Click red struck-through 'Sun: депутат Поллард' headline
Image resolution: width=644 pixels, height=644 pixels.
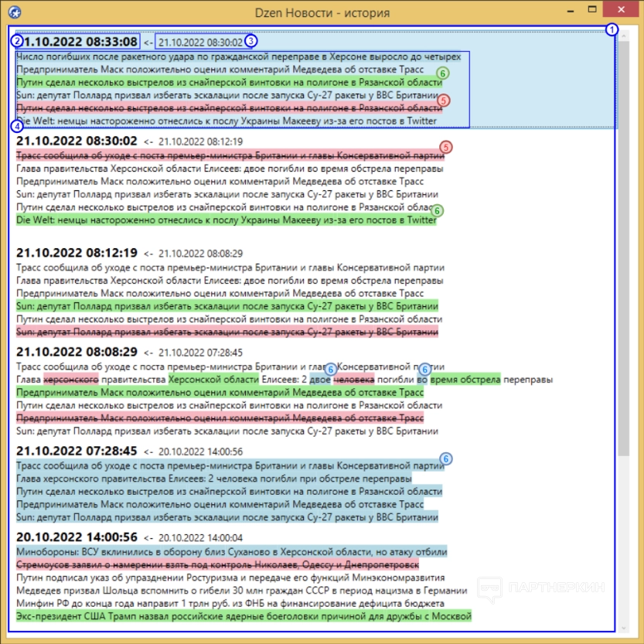pyautogui.click(x=227, y=332)
